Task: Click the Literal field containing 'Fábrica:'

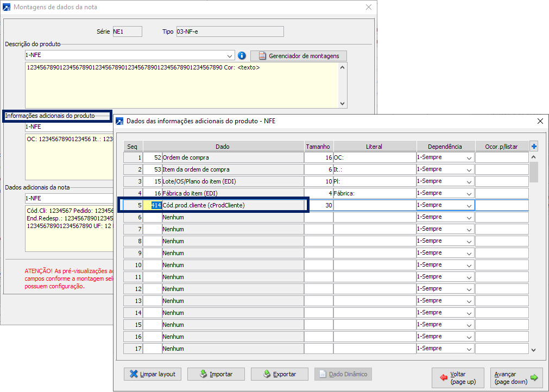Action: (374, 193)
